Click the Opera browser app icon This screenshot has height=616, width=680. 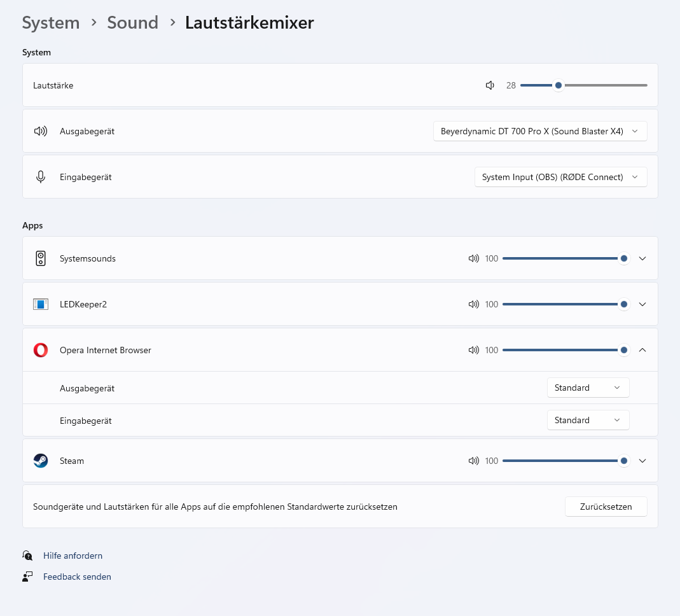coord(41,350)
